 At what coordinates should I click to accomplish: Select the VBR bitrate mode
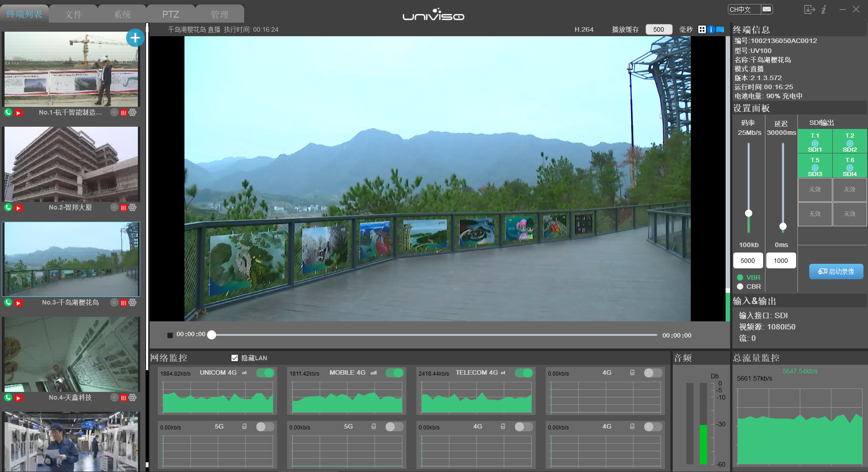(740, 277)
